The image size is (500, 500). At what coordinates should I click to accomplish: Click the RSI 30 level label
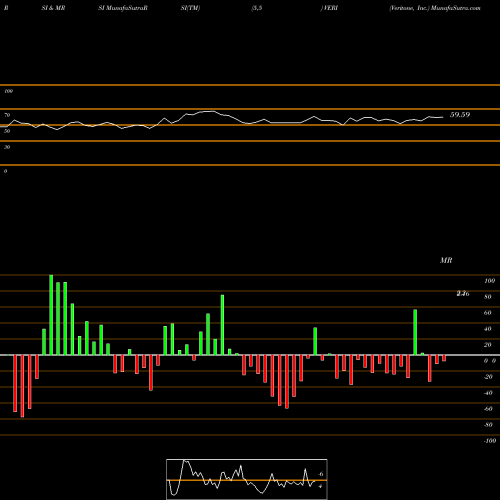7,147
